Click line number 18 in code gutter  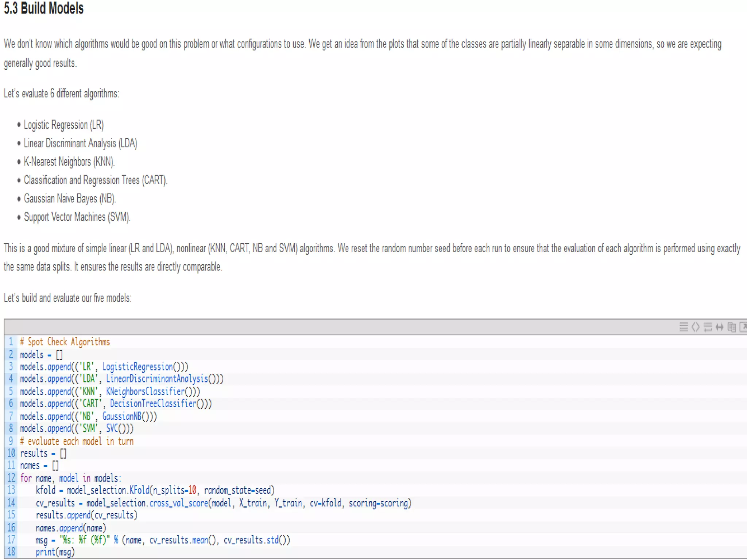[x=11, y=552]
